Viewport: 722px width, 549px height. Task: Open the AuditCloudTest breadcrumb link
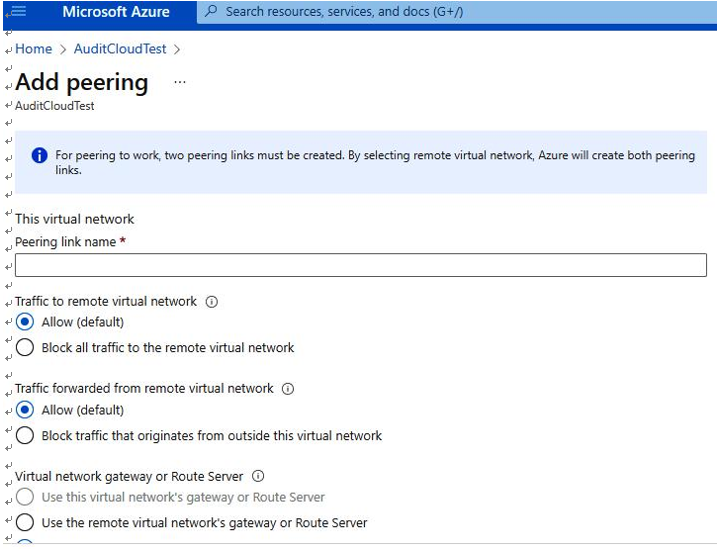pos(120,49)
